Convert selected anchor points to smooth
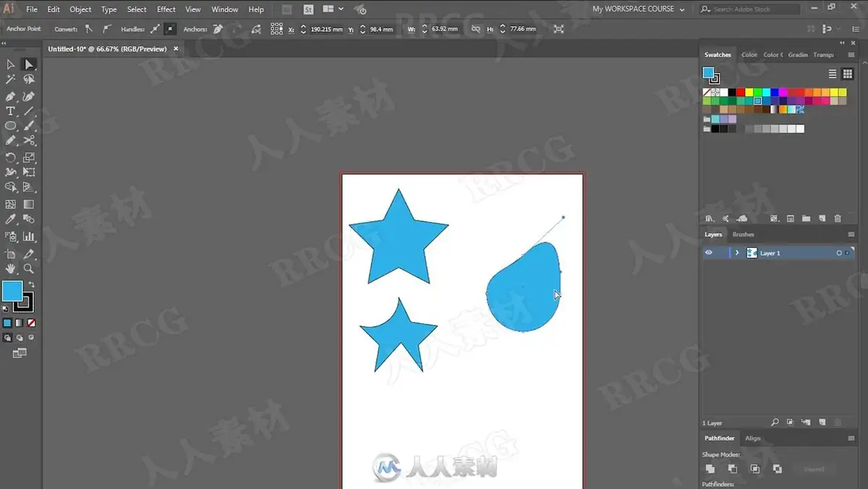This screenshot has width=868, height=489. (x=107, y=29)
